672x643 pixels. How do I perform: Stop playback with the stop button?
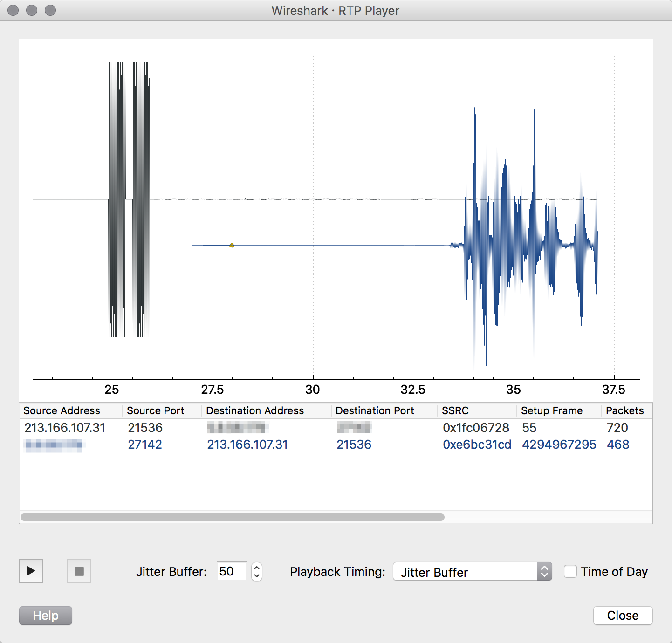point(79,571)
